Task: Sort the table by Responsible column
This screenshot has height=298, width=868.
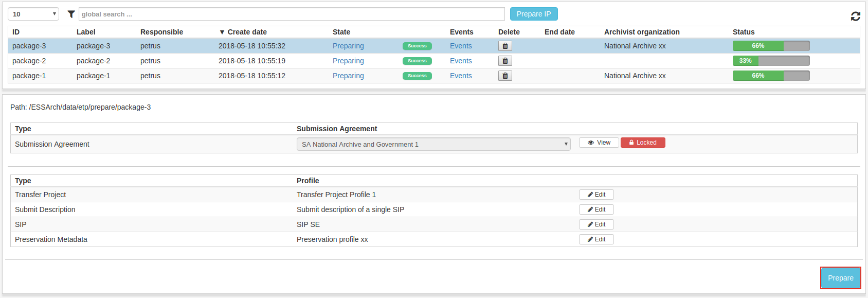Action: [x=161, y=32]
